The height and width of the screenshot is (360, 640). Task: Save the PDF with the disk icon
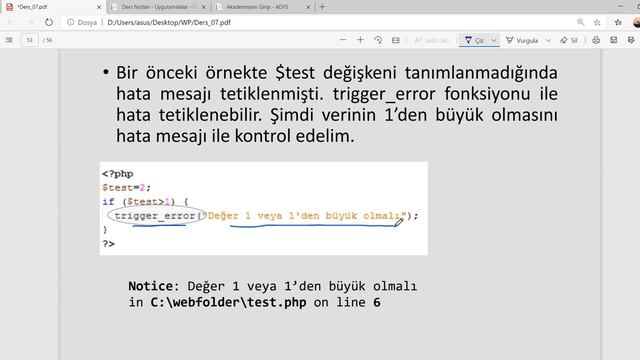[613, 40]
